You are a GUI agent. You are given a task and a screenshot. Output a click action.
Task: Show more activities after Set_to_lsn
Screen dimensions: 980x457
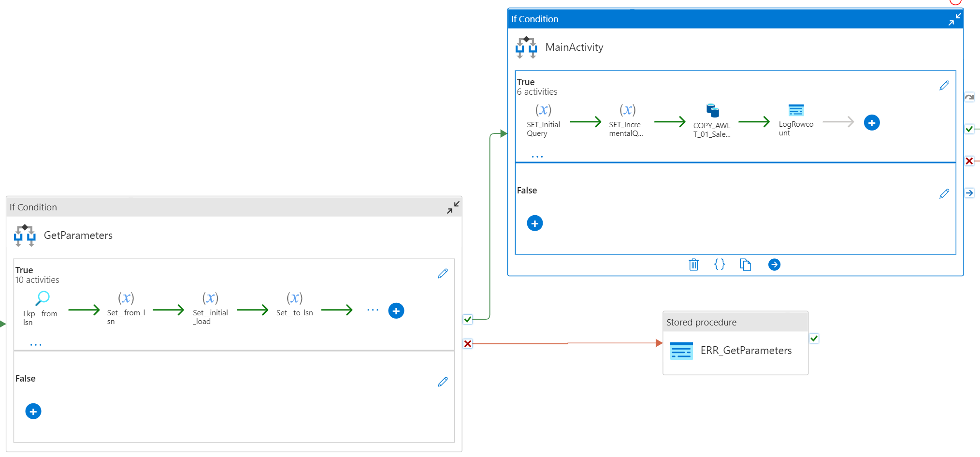pos(373,310)
